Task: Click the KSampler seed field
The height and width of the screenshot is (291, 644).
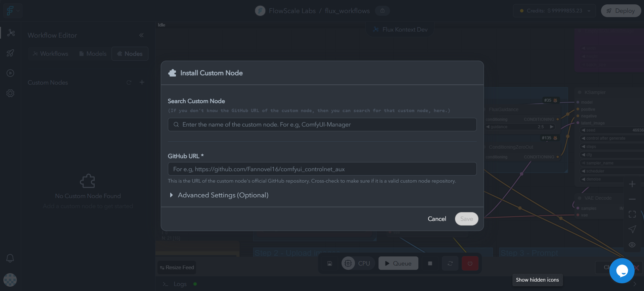Action: click(x=612, y=130)
